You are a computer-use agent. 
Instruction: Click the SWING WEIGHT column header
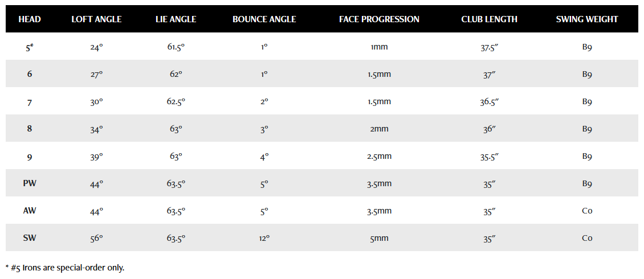587,19
